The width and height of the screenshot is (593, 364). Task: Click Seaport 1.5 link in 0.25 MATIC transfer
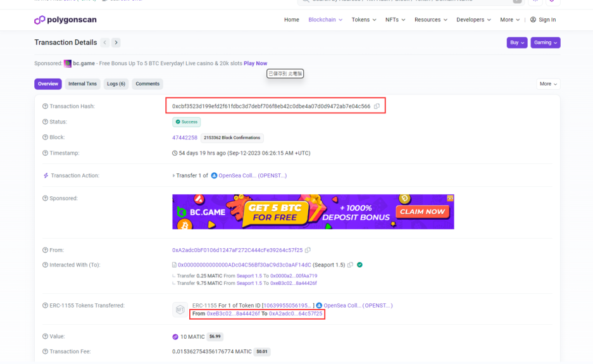click(x=249, y=276)
